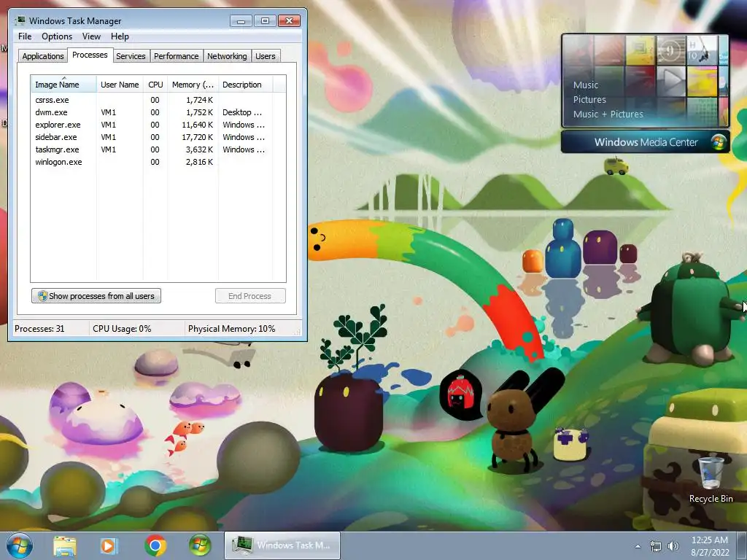Open the Windows flag taskbar icon
Screen dimensions: 747x560
click(x=200, y=545)
